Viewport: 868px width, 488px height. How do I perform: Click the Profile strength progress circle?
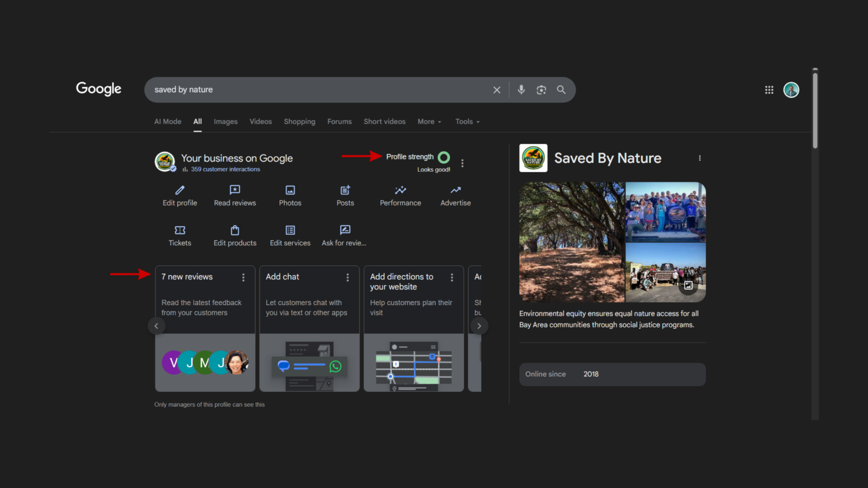tap(443, 158)
